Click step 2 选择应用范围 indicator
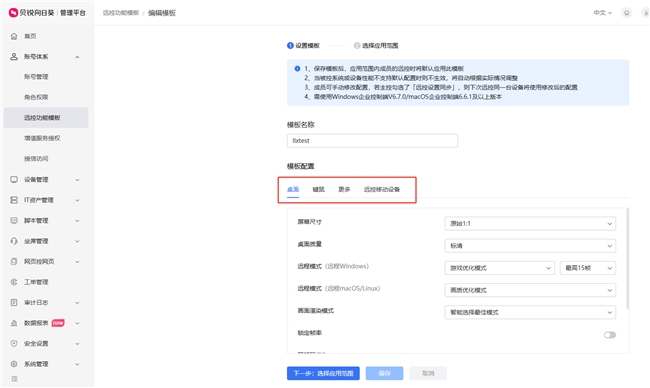This screenshot has height=388, width=650. point(376,46)
